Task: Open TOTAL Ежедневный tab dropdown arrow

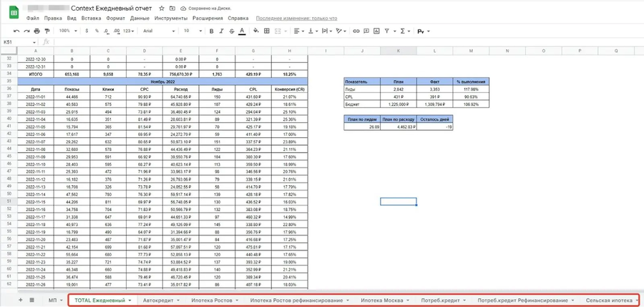Action: [130, 301]
